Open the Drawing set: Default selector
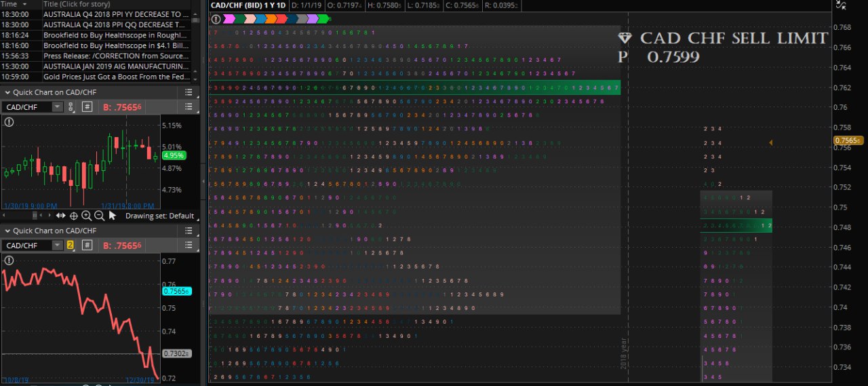The image size is (868, 386). point(160,216)
